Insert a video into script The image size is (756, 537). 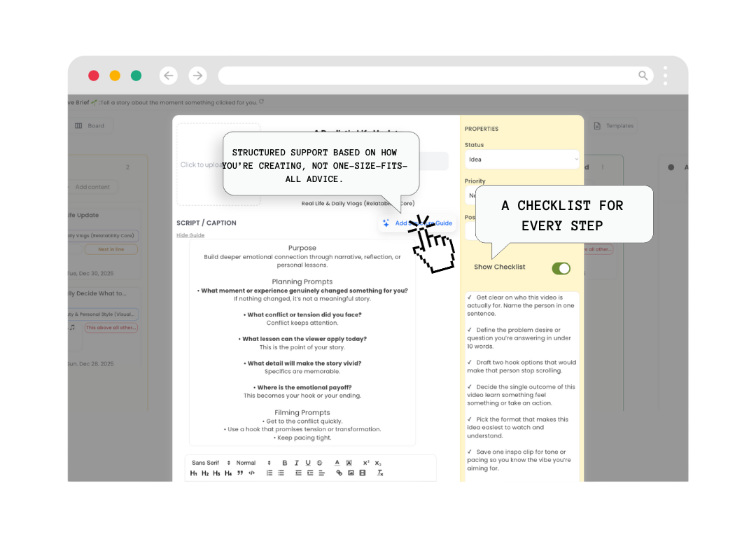point(363,473)
